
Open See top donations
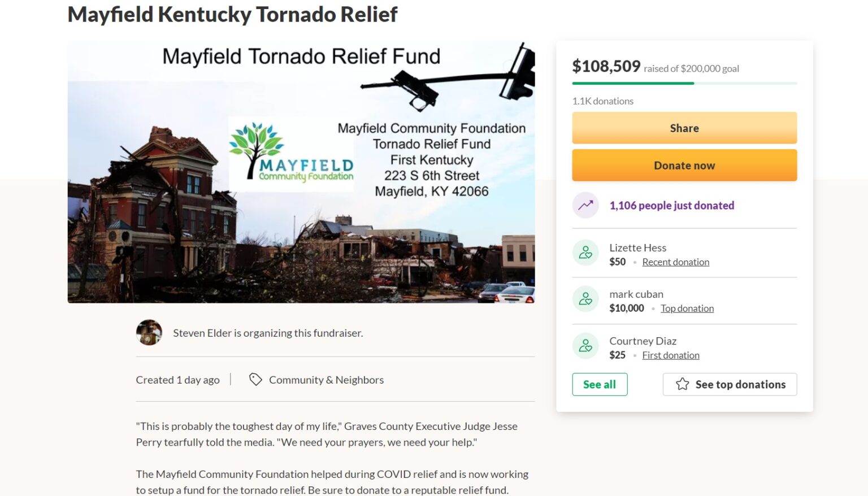pos(730,384)
